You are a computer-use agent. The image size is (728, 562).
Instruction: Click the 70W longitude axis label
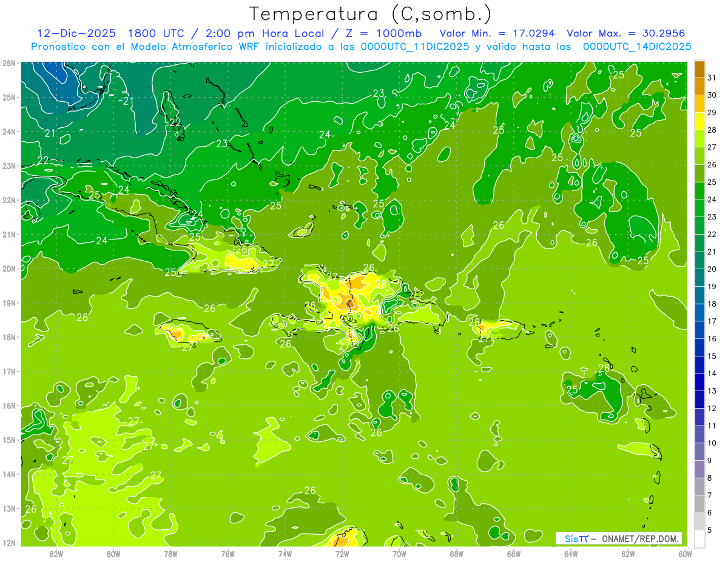(399, 554)
